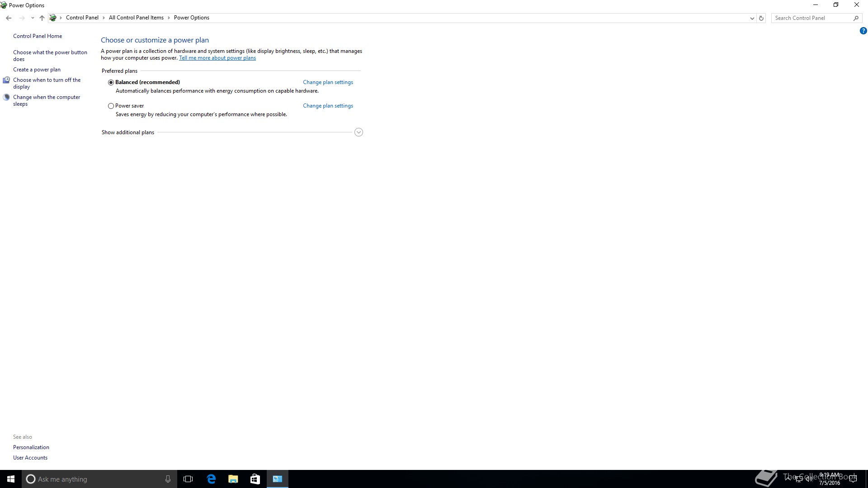Open the recent locations dropdown arrow
This screenshot has width=868, height=488.
pyautogui.click(x=33, y=18)
